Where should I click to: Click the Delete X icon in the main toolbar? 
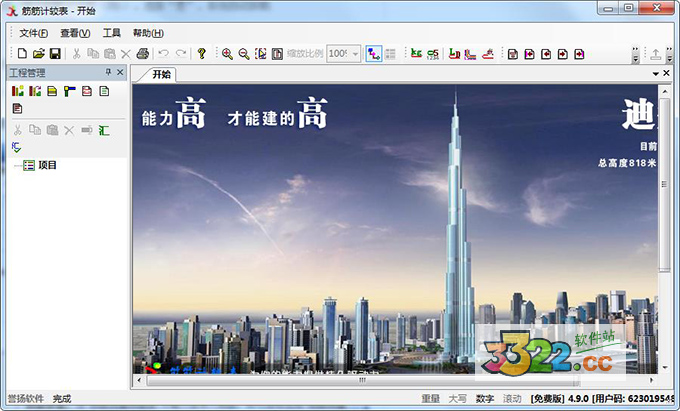[x=126, y=54]
